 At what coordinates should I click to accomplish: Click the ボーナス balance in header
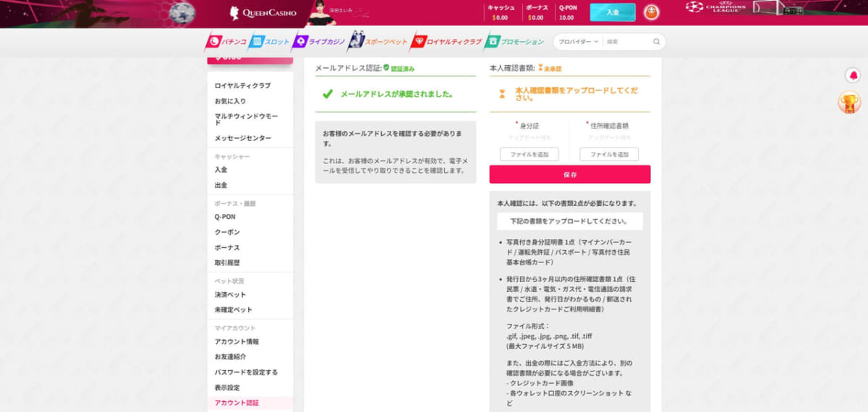tap(537, 12)
